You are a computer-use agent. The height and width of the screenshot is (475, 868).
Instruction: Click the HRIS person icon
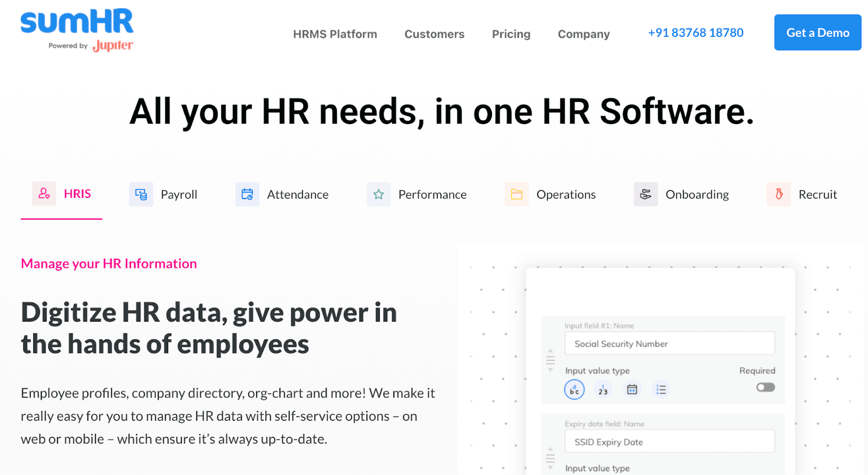[44, 194]
